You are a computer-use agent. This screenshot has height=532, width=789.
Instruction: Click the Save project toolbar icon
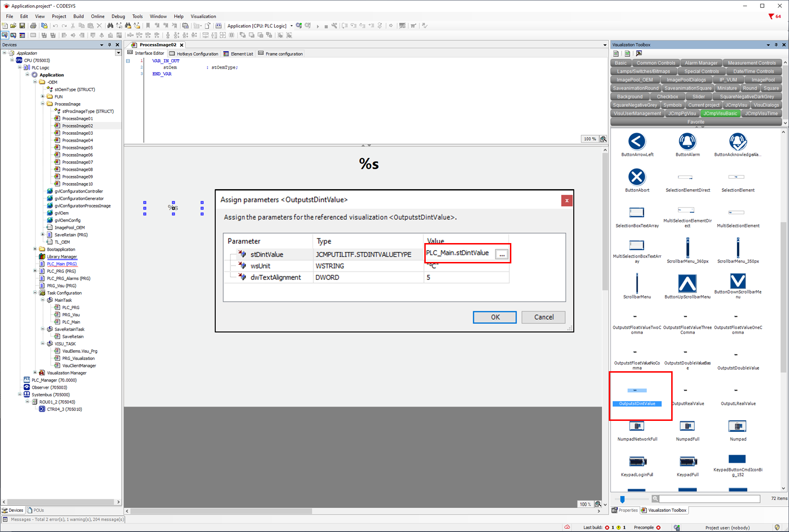22,26
